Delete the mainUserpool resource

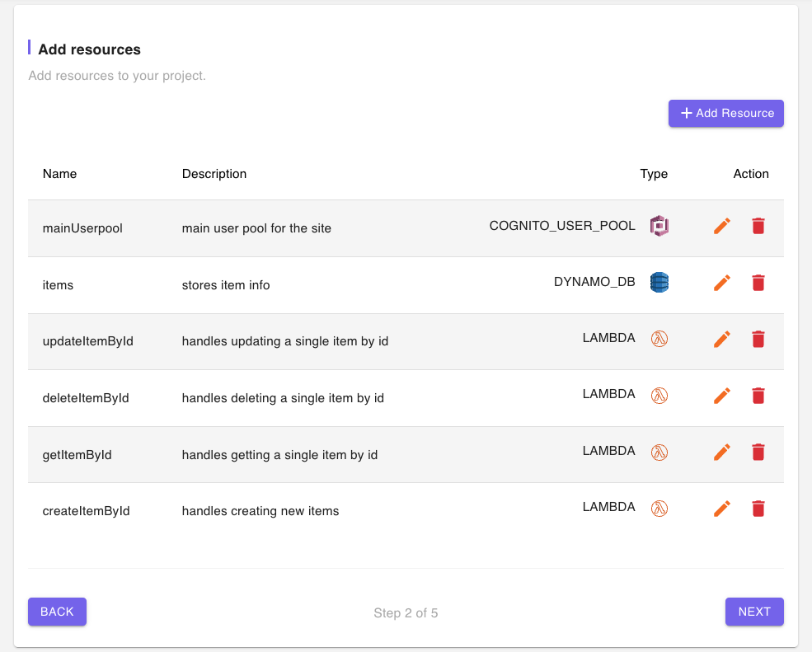point(758,227)
